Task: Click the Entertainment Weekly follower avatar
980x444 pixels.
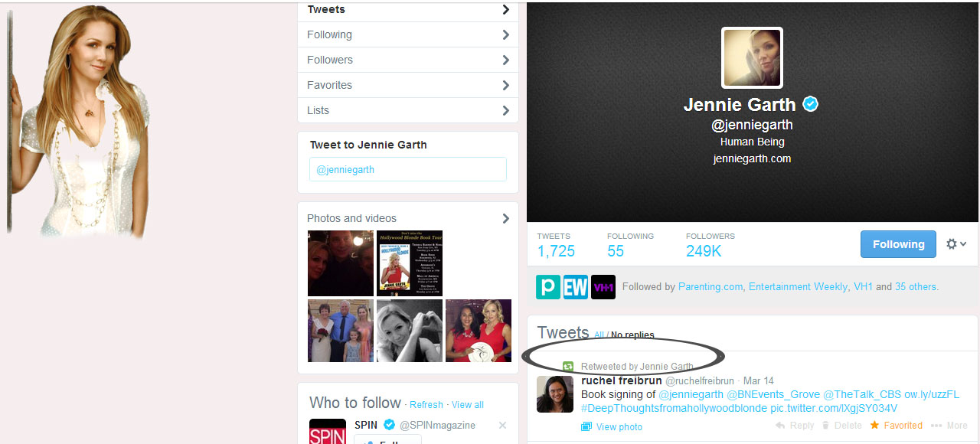Action: tap(575, 286)
